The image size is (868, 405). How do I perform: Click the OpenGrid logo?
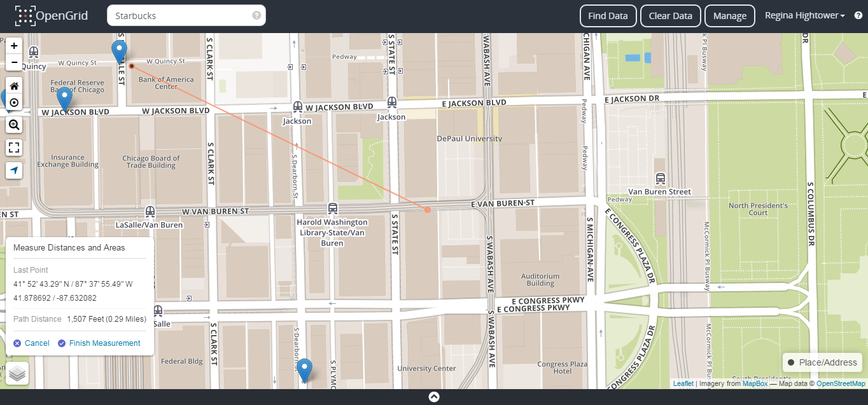(52, 16)
